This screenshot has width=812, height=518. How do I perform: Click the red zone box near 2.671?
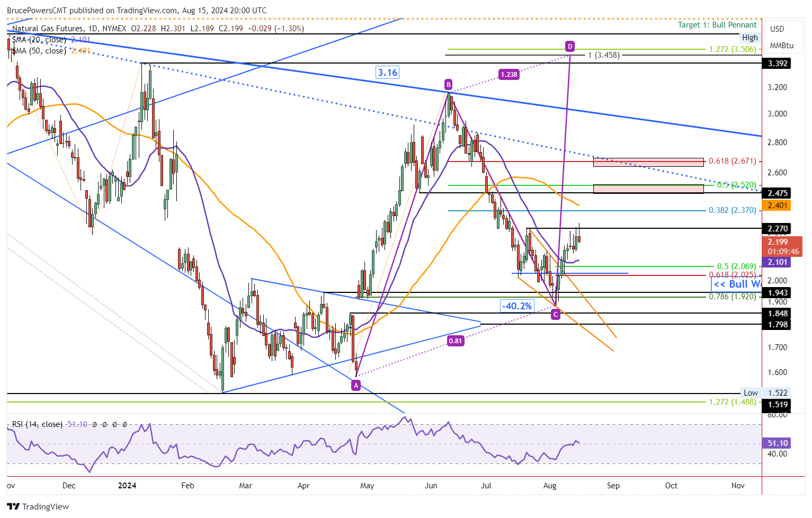(648, 162)
